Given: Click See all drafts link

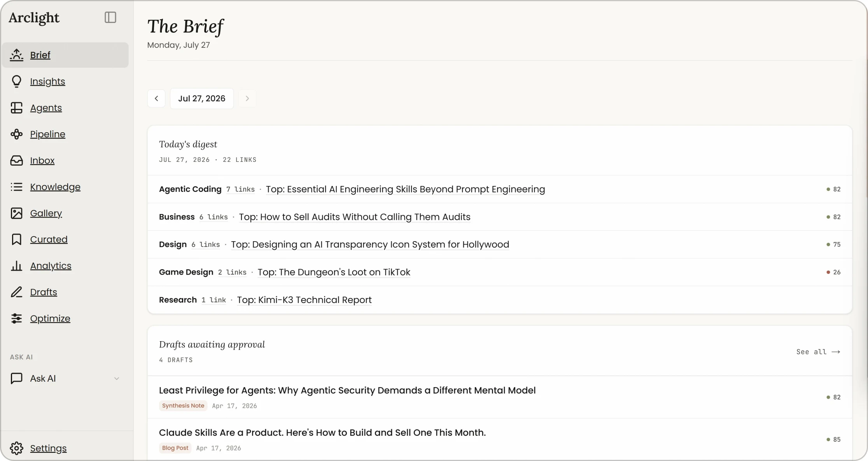Looking at the screenshot, I should click(x=818, y=352).
